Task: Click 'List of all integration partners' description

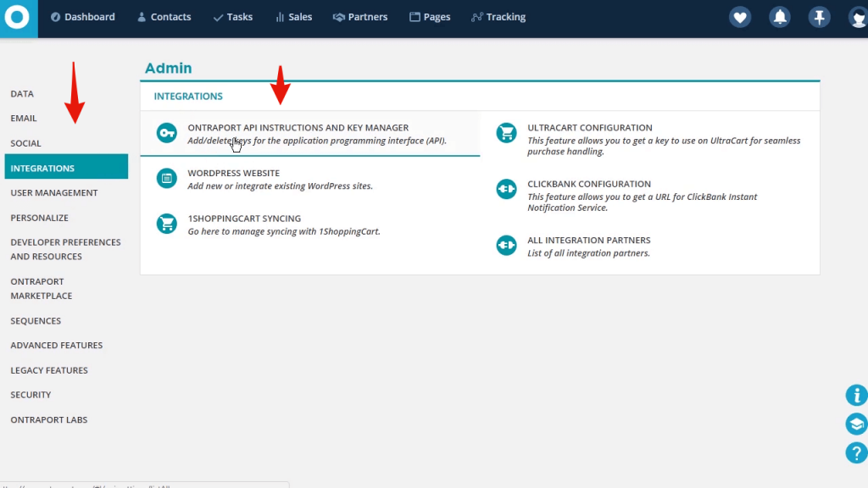Action: pyautogui.click(x=588, y=253)
